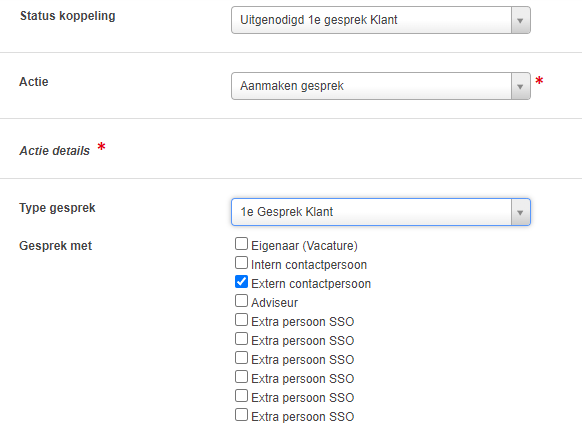Check the third Extra persoon SSO checkbox
Screen dimensions: 582x437
[x=241, y=358]
